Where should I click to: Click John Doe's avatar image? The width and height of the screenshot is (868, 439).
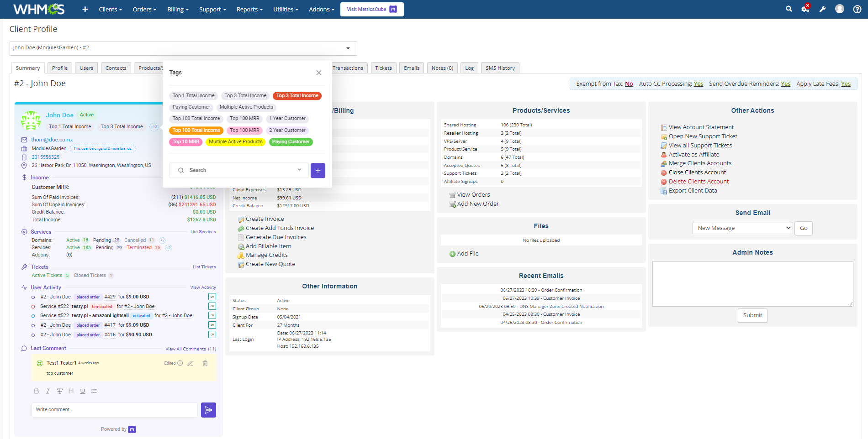tap(31, 120)
